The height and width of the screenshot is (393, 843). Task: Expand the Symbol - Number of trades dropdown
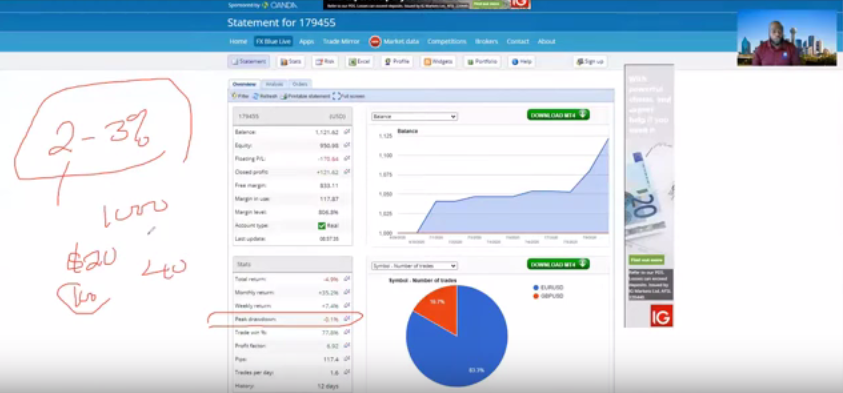click(x=415, y=266)
